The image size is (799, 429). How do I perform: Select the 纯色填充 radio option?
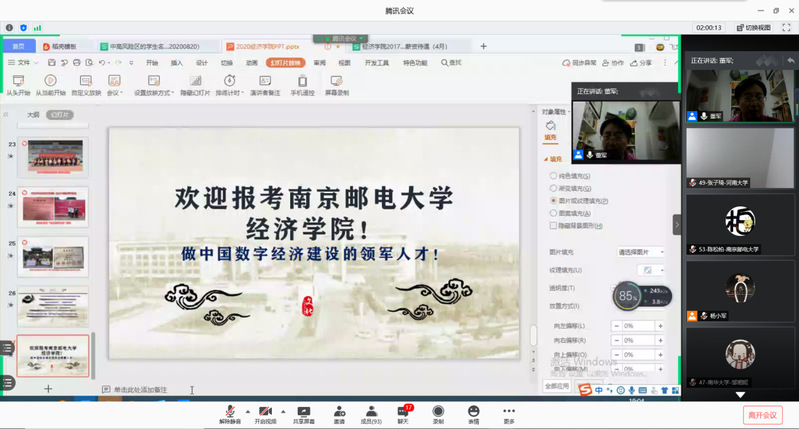pos(554,176)
